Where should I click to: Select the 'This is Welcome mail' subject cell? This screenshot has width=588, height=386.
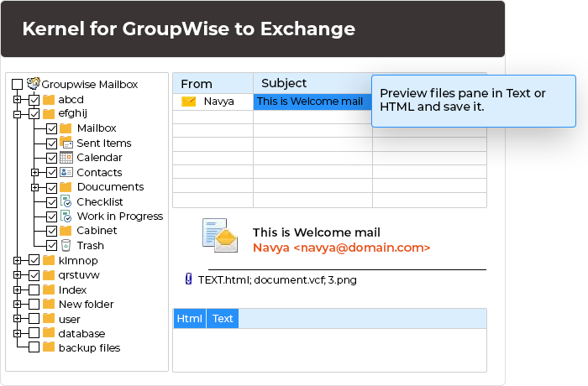tap(312, 102)
